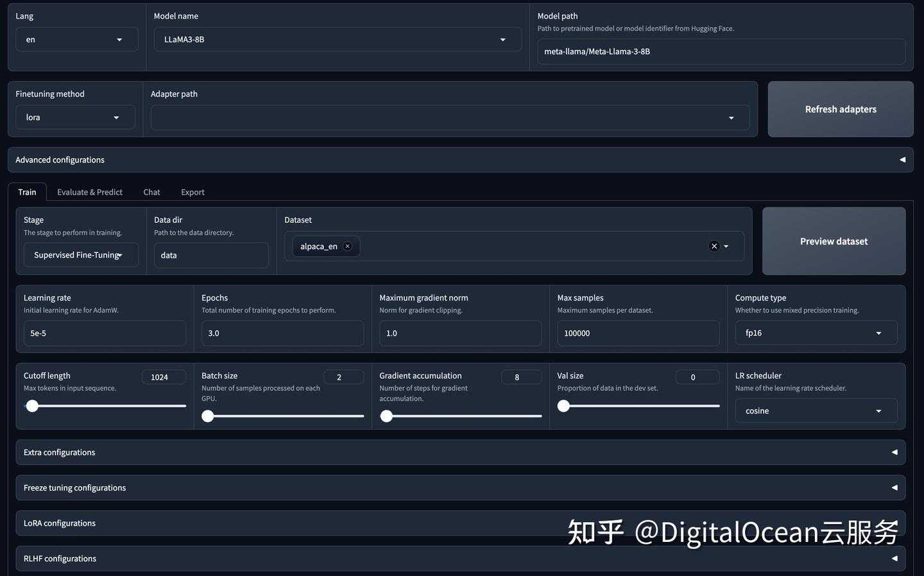Switch to the Chat tab

pyautogui.click(x=151, y=191)
